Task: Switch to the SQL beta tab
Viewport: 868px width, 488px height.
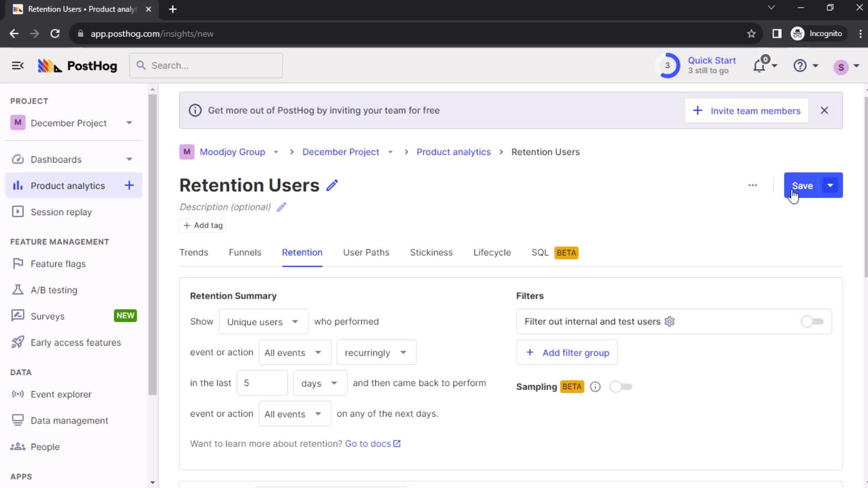Action: (555, 253)
